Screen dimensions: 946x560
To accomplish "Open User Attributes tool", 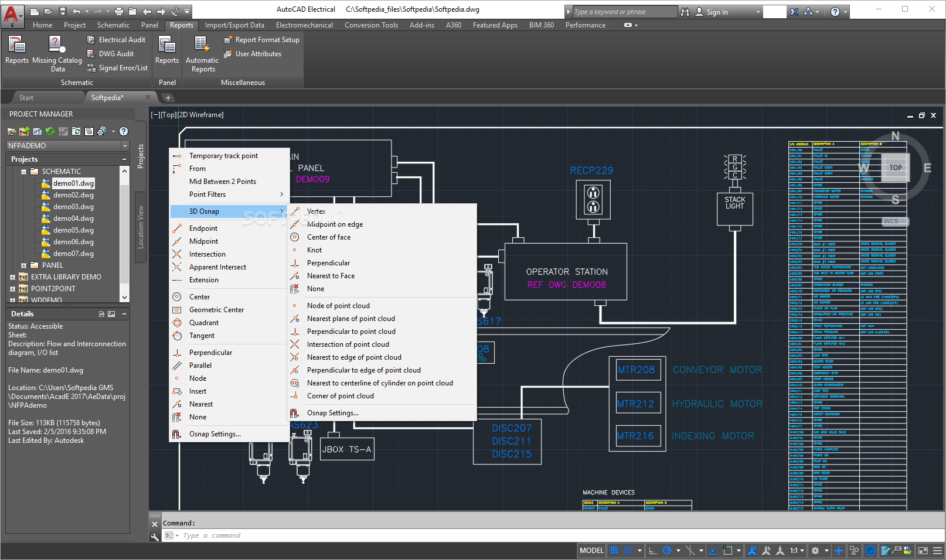I will (x=253, y=54).
